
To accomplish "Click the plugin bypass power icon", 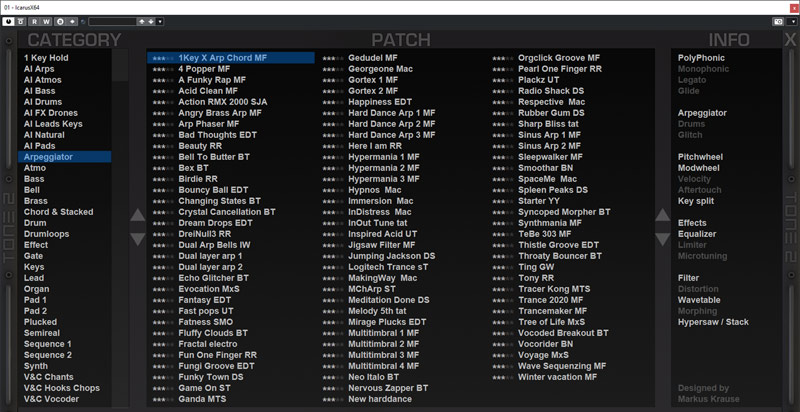I will (x=9, y=21).
